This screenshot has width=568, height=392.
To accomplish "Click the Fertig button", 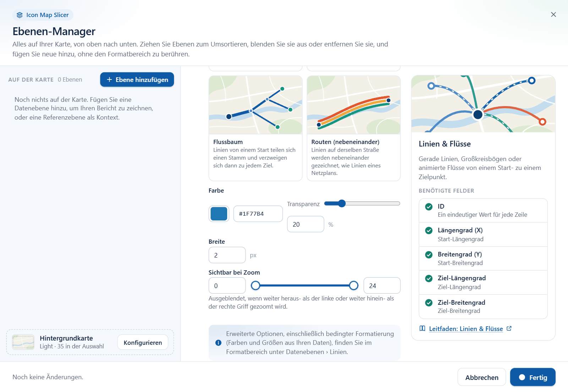I will coord(532,377).
